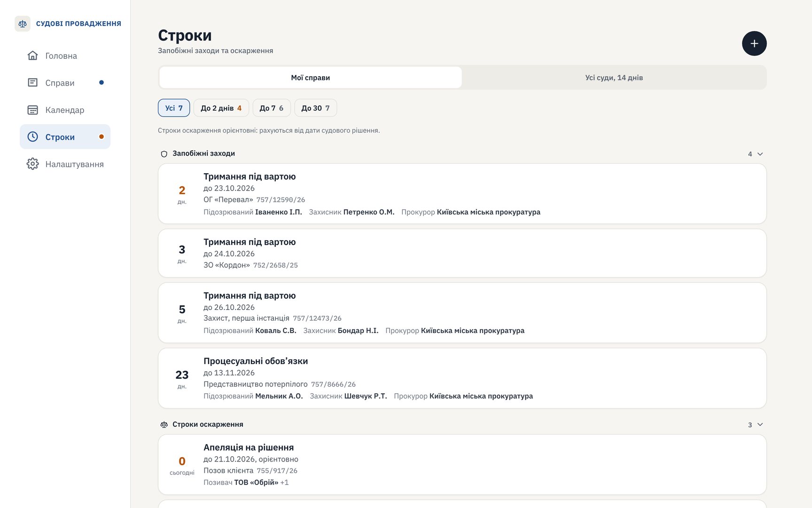Switch to Усі суди, 14 днів tab

point(614,78)
